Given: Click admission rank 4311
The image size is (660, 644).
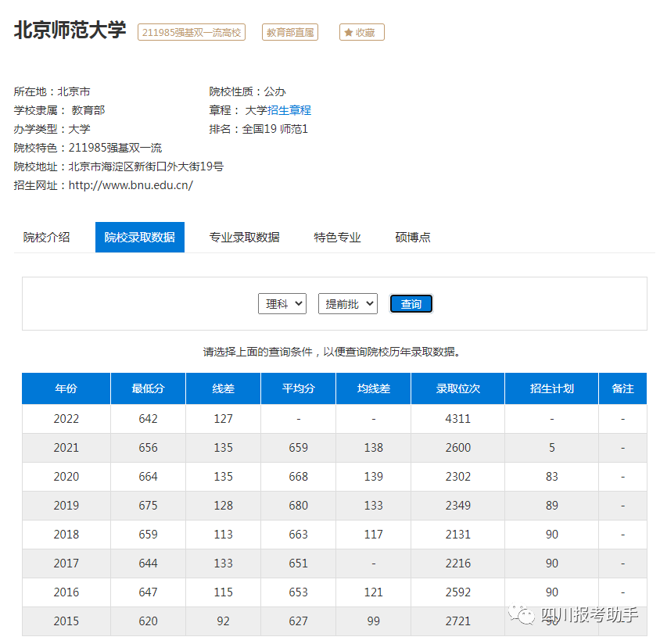Looking at the screenshot, I should [458, 419].
